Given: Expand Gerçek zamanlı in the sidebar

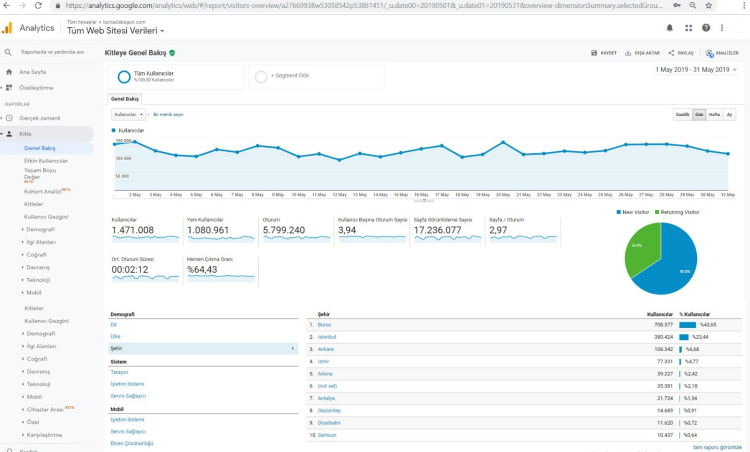Looking at the screenshot, I should [34, 118].
